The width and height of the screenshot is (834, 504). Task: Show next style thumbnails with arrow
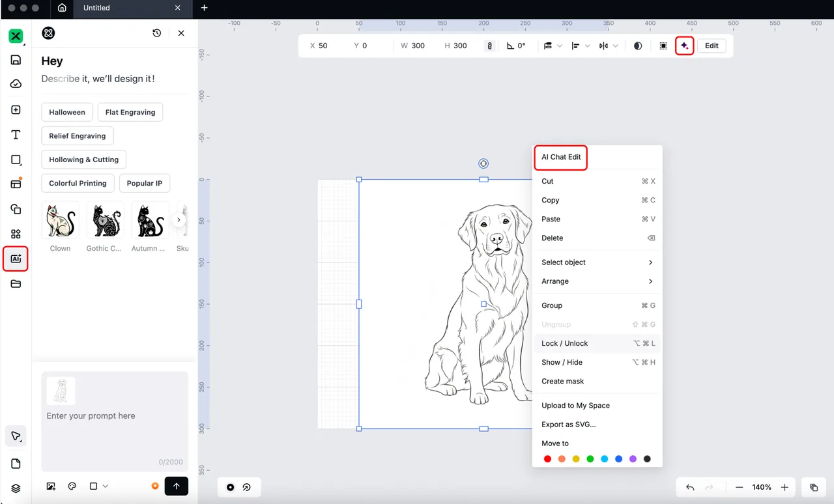tap(179, 220)
